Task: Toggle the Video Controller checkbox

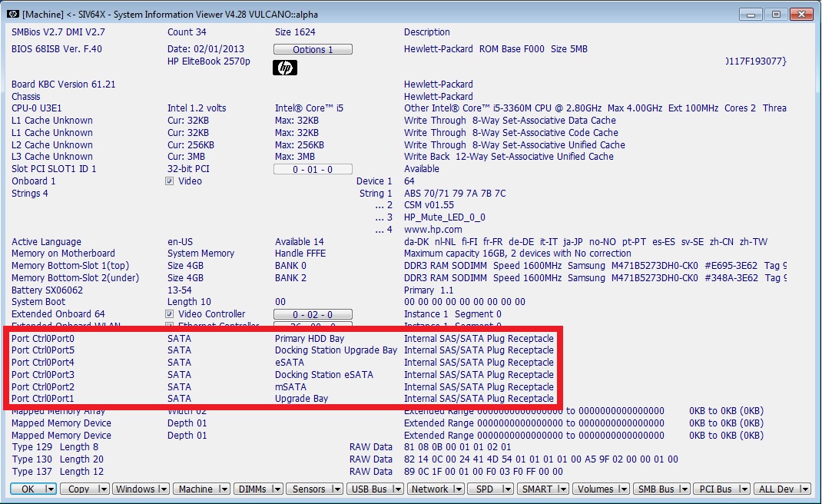Action: (x=169, y=314)
